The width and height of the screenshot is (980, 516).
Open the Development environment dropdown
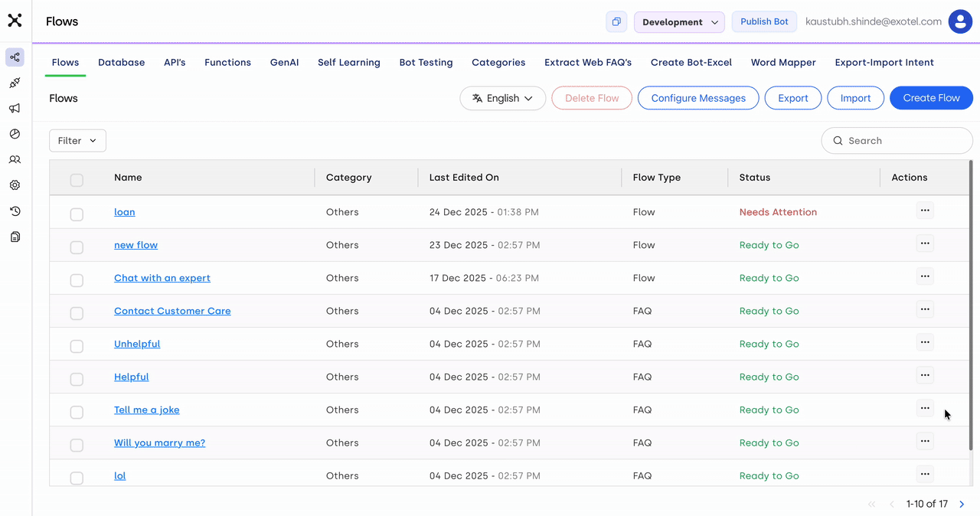[x=679, y=22]
